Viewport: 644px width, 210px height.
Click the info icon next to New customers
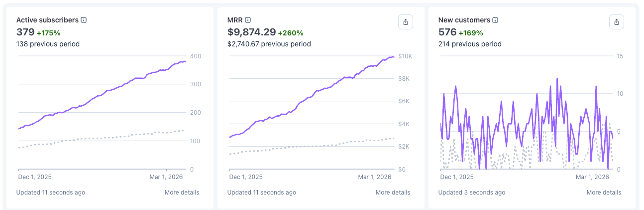(x=495, y=20)
